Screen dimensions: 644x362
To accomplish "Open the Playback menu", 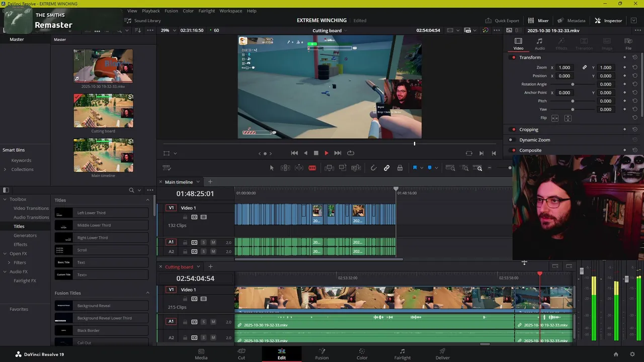I will pyautogui.click(x=150, y=11).
